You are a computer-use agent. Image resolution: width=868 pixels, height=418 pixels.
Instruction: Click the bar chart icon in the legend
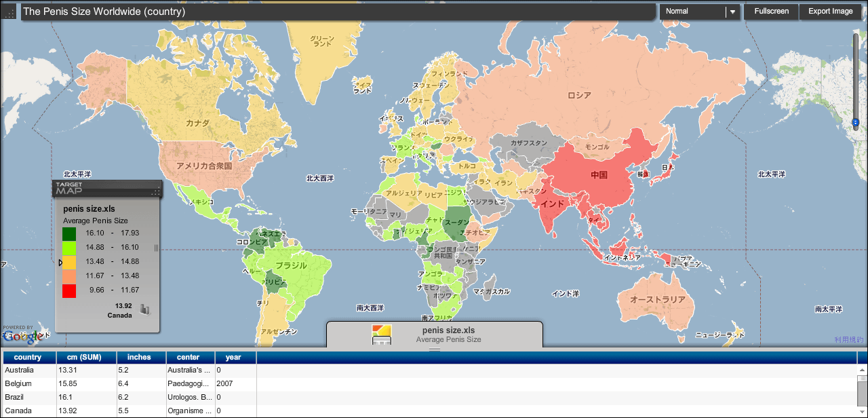(x=144, y=309)
